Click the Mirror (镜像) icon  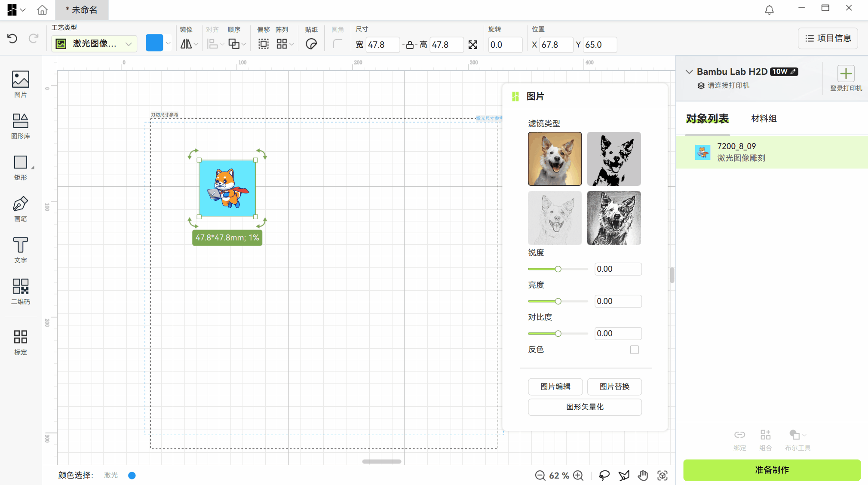coord(186,44)
